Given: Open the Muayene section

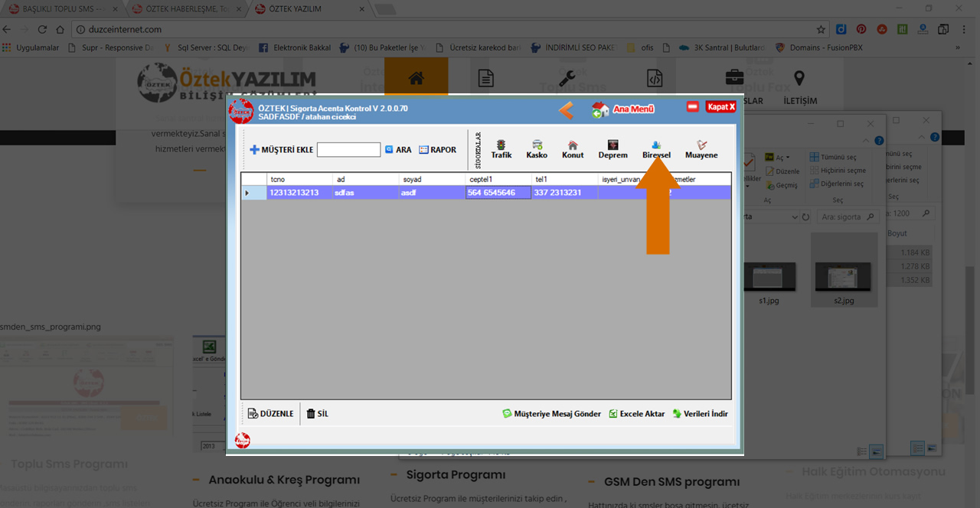Looking at the screenshot, I should (701, 149).
